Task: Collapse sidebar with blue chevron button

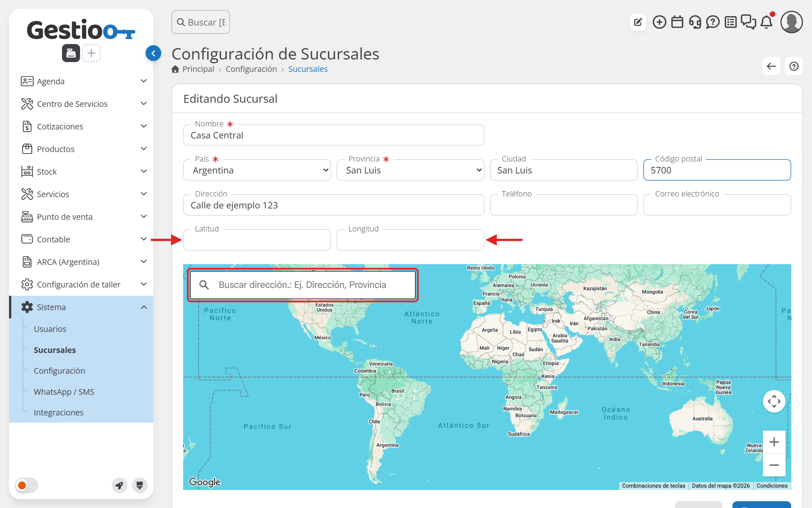Action: 153,53
